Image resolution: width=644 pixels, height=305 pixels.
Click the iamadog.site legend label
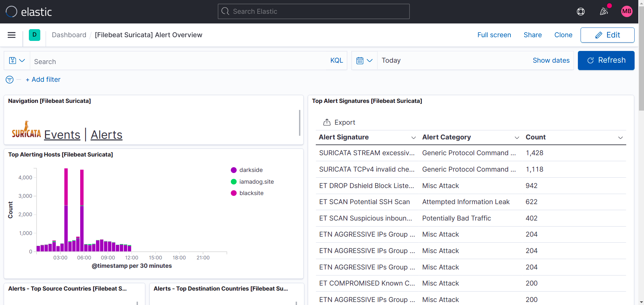coord(256,182)
